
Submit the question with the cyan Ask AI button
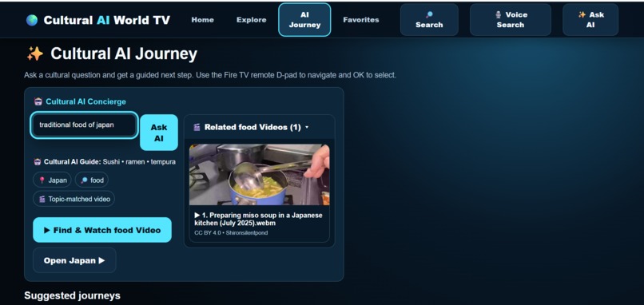coord(159,133)
